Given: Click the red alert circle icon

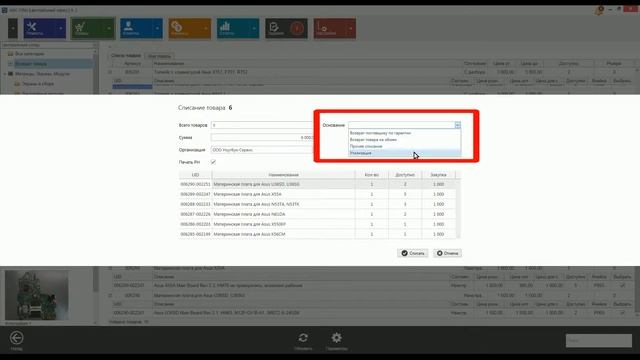Looking at the screenshot, I should click(297, 28).
